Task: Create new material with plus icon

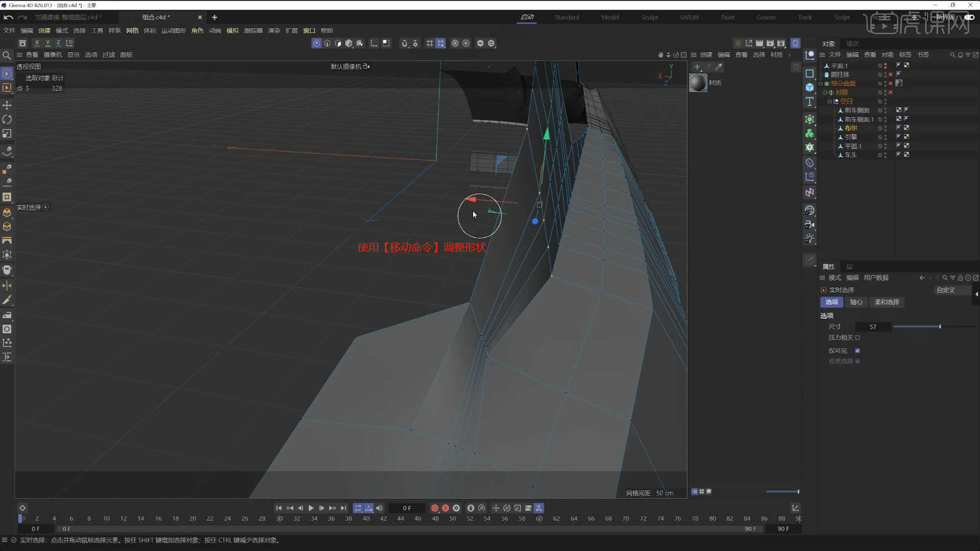Action: tap(697, 67)
